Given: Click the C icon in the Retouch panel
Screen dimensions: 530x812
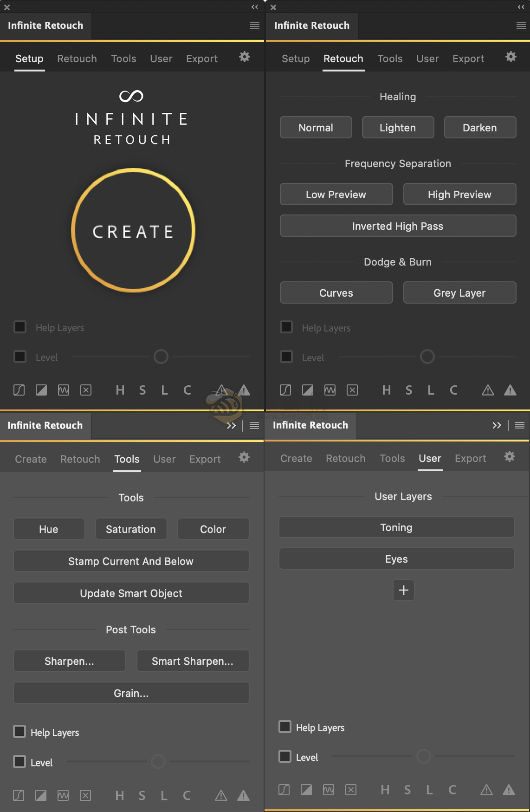Looking at the screenshot, I should click(453, 390).
